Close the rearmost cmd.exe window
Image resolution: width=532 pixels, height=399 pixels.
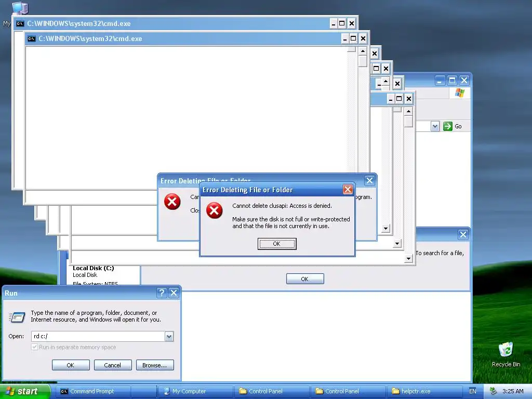click(352, 23)
